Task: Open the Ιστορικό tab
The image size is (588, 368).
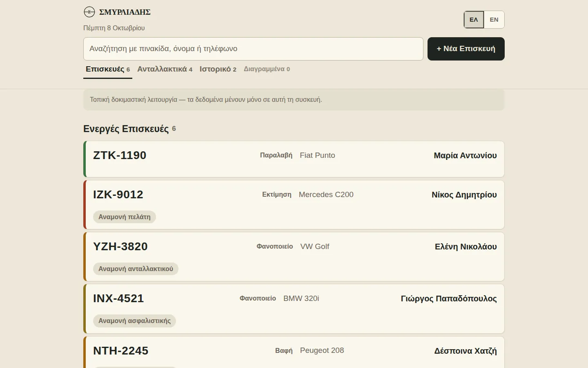Action: click(218, 69)
